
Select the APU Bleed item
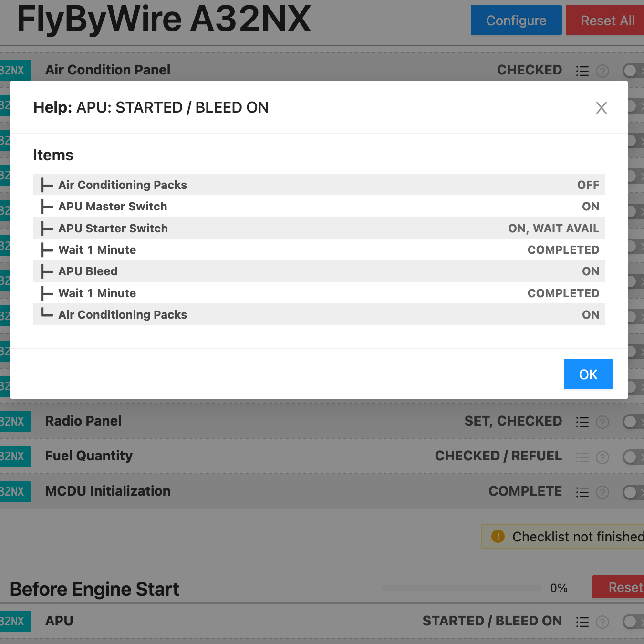(319, 271)
